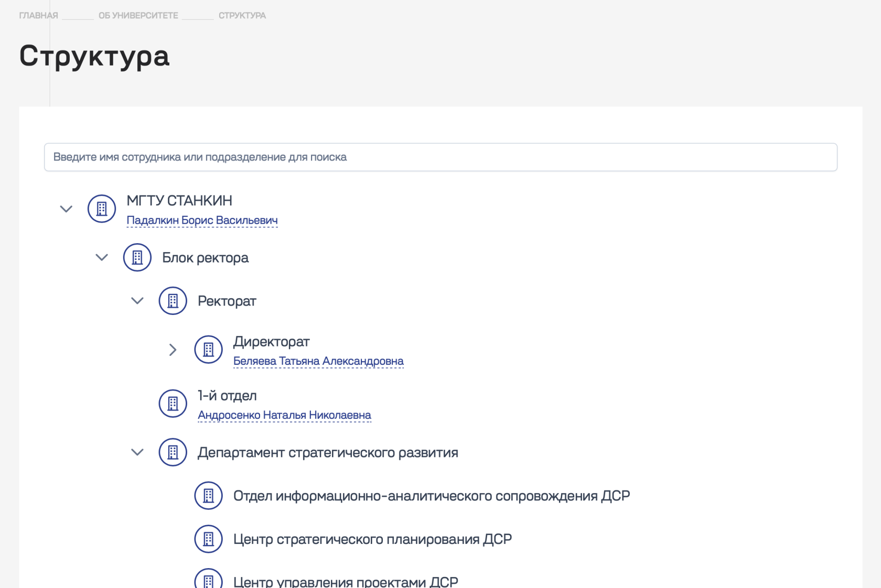
Task: Click the Структура page heading
Action: click(x=94, y=56)
